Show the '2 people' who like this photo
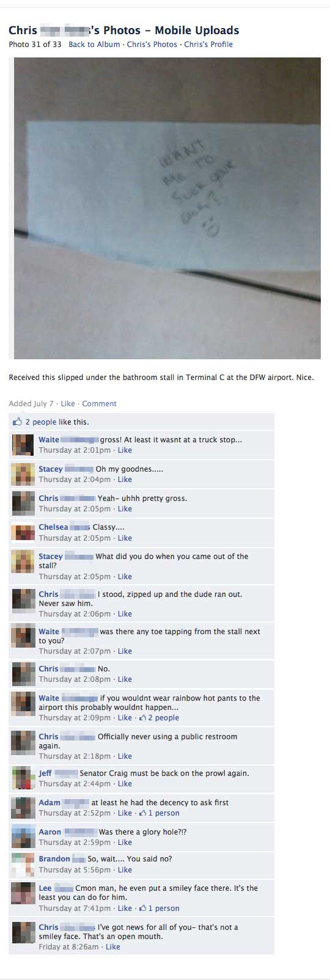 pyautogui.click(x=41, y=422)
